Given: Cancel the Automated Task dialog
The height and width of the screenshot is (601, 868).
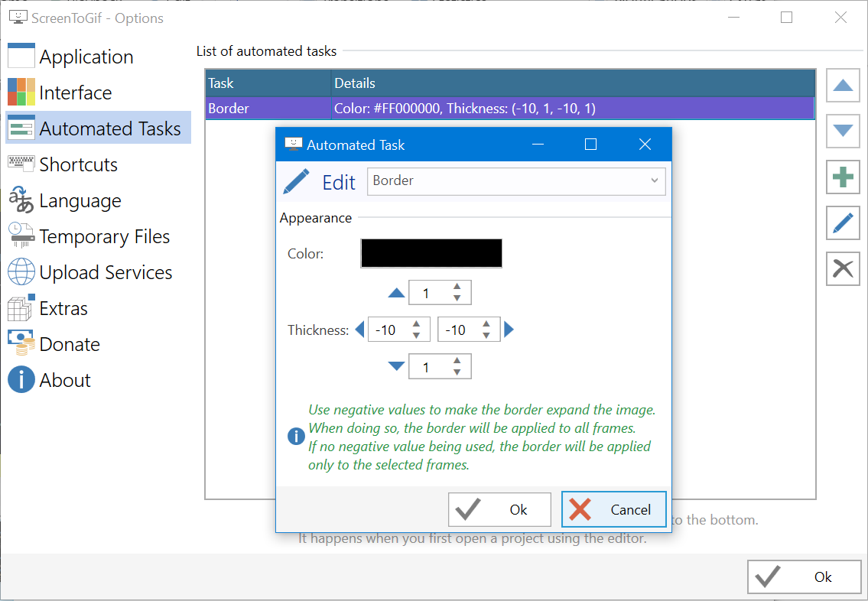Looking at the screenshot, I should click(614, 509).
